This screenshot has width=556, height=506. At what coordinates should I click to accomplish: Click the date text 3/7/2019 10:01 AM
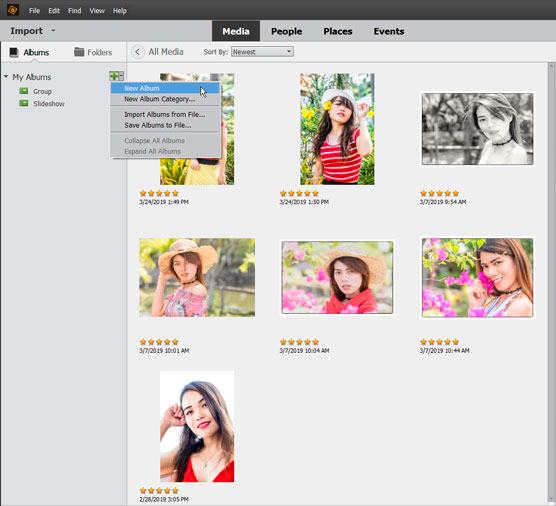click(164, 350)
